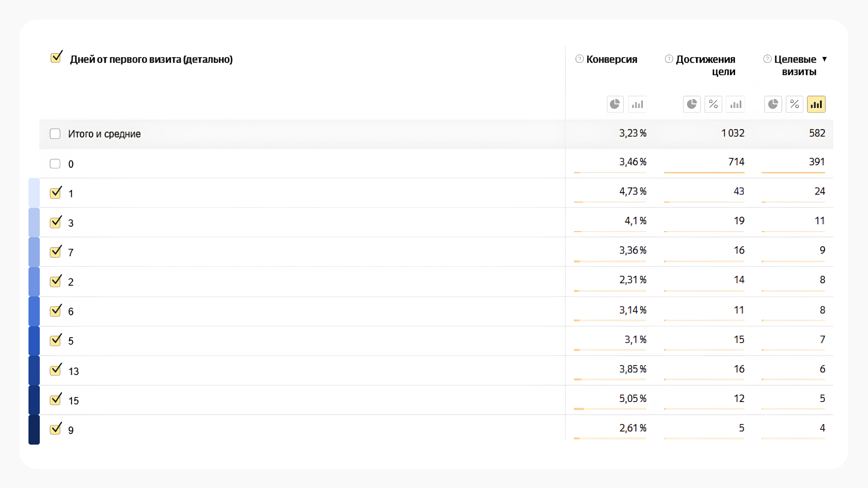Open help icon next to Достижения цели
Image resolution: width=868 pixels, height=488 pixels.
coord(669,59)
